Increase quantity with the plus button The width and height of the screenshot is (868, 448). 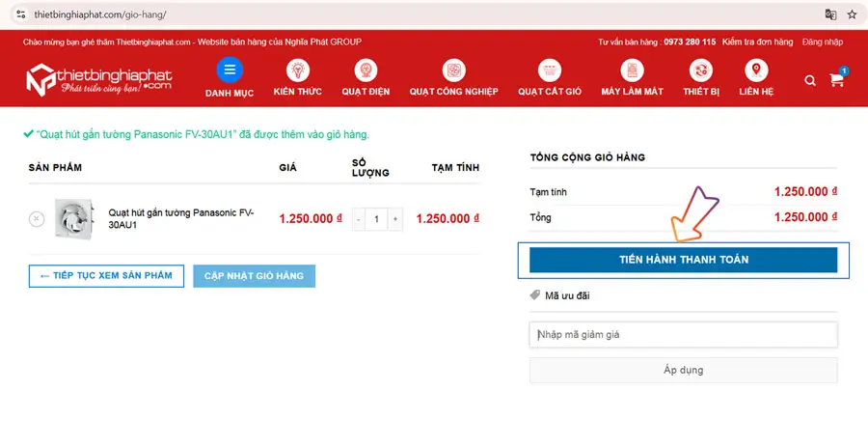tap(395, 219)
